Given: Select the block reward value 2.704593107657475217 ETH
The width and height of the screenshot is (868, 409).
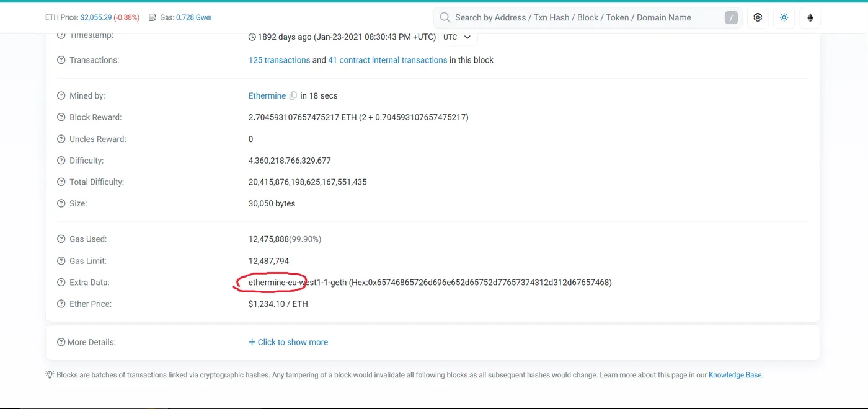Looking at the screenshot, I should 303,117.
